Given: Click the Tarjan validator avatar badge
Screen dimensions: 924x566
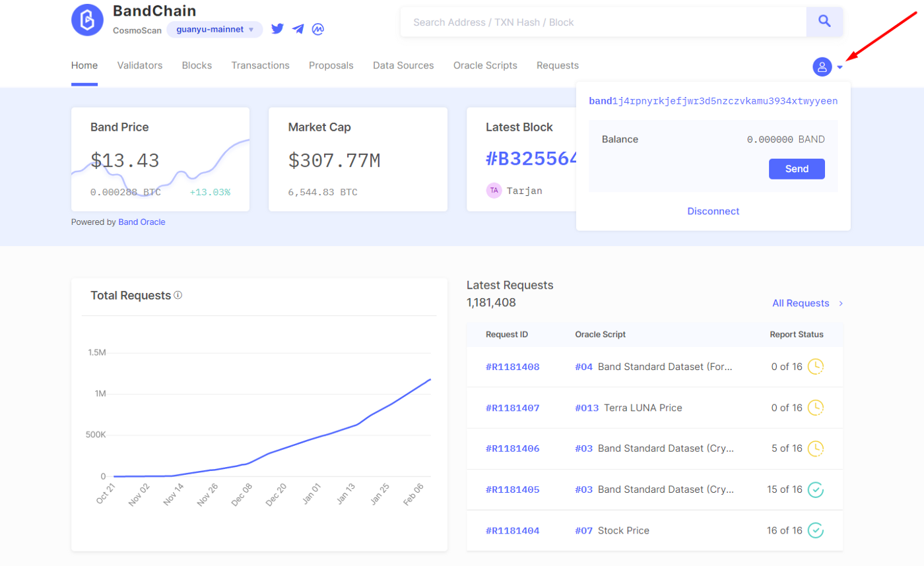Looking at the screenshot, I should point(493,191).
